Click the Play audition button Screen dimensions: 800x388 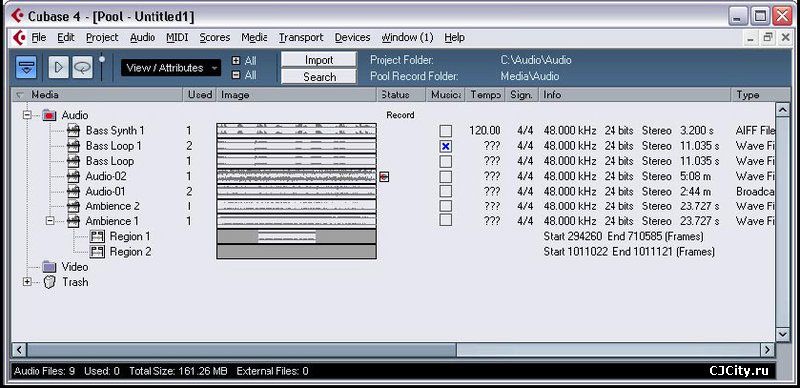58,67
